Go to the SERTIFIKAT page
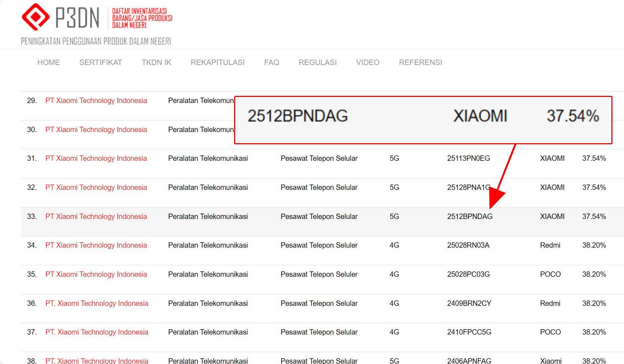Viewport: 624px width, 364px height. tap(101, 62)
